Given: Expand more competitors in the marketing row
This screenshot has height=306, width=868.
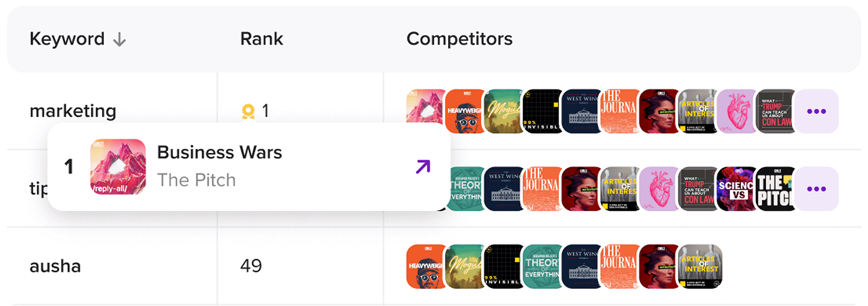Looking at the screenshot, I should coord(816,111).
